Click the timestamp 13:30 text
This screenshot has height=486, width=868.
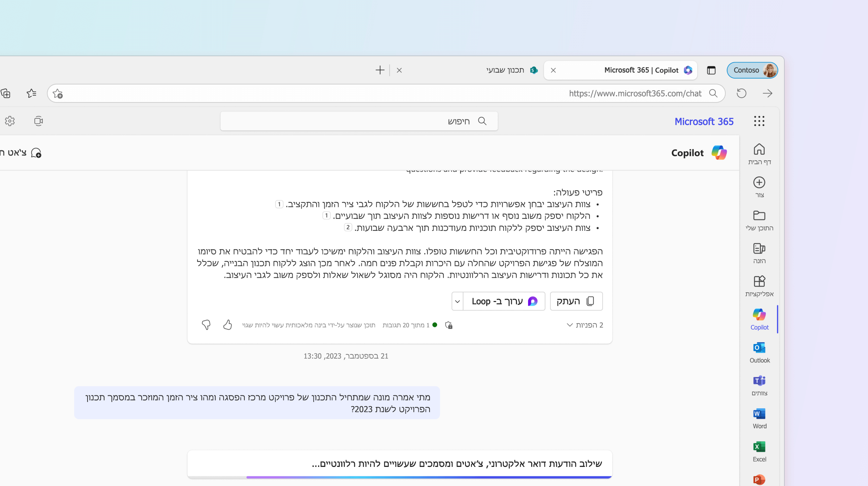click(312, 356)
